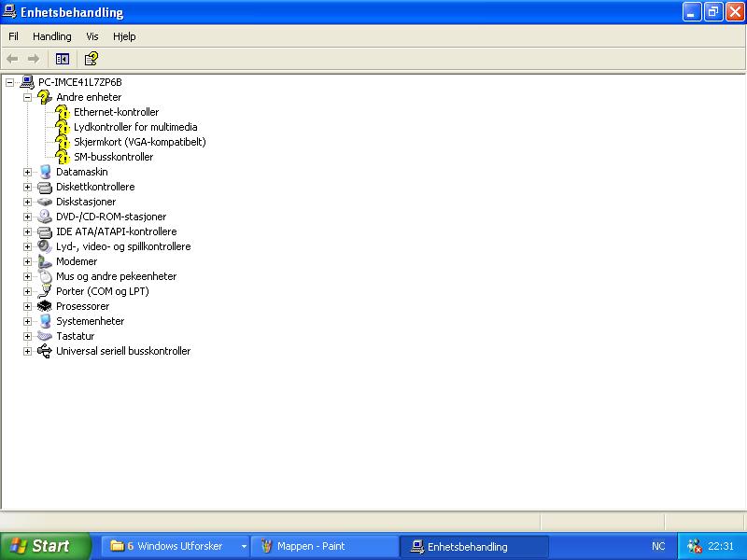Click the DVD-/CD-ROM-stasjoner disc icon
The width and height of the screenshot is (747, 560).
coord(45,217)
